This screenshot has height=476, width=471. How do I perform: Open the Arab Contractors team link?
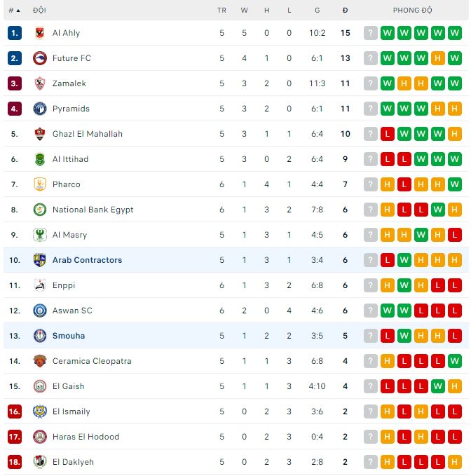[x=87, y=260]
